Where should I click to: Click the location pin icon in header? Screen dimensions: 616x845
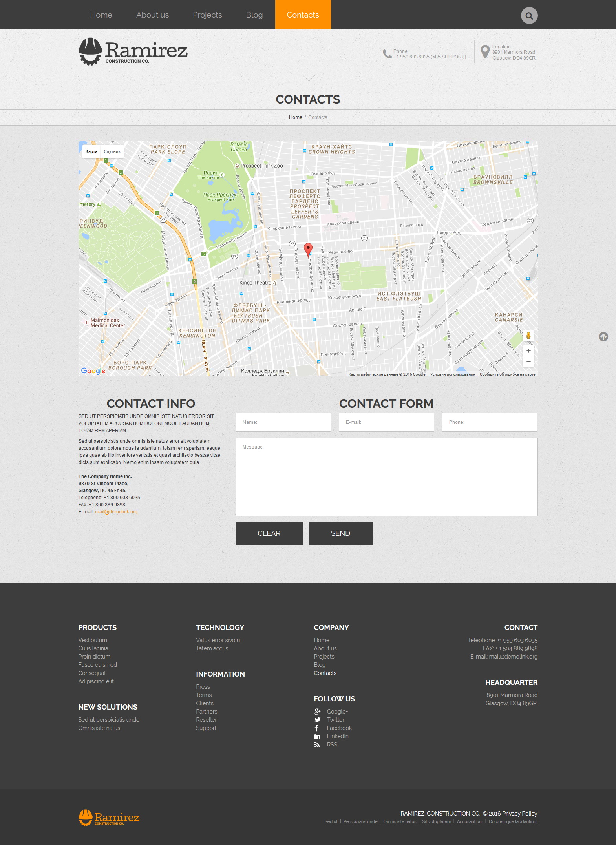pos(485,51)
